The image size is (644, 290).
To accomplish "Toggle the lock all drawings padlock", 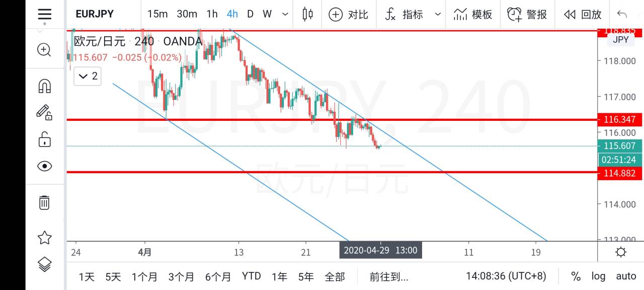I will pyautogui.click(x=44, y=139).
